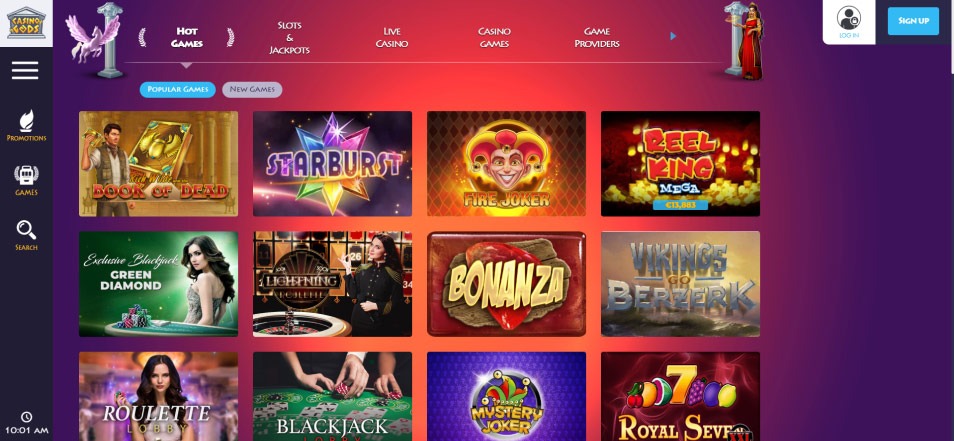The height and width of the screenshot is (441, 954).
Task: Select the Hot Games tab
Action: point(187,38)
